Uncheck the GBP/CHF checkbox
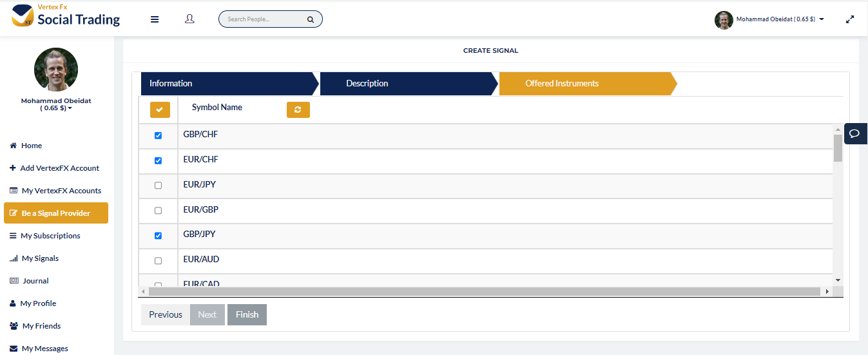Image resolution: width=868 pixels, height=355 pixels. (x=159, y=136)
